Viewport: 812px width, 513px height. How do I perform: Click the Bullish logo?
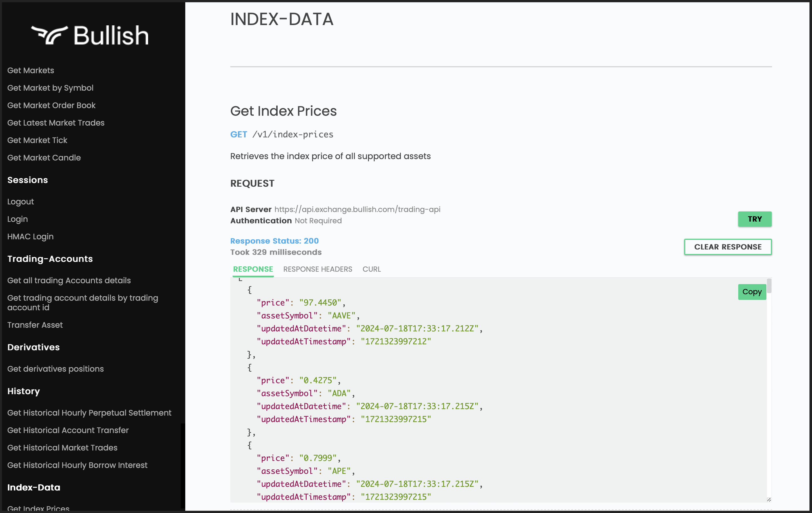click(90, 35)
